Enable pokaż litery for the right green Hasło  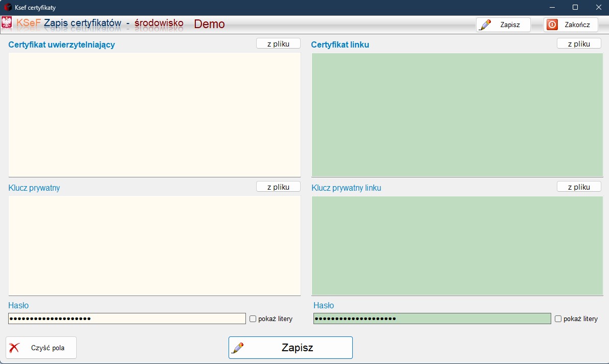(x=558, y=319)
